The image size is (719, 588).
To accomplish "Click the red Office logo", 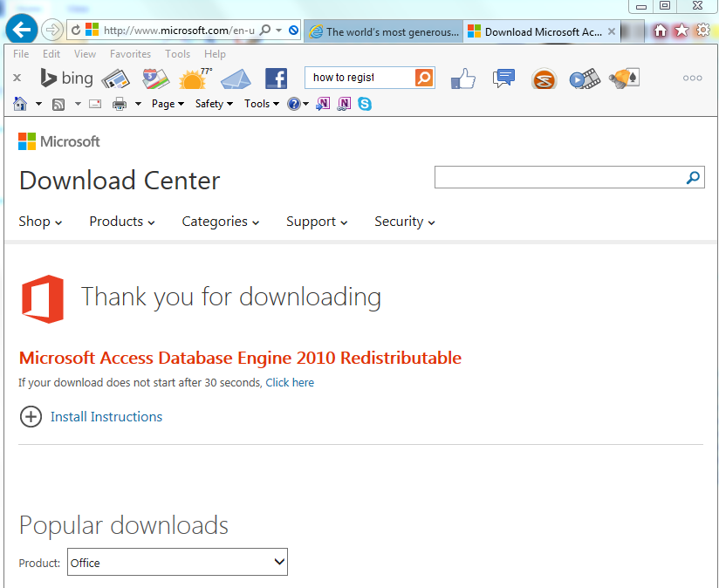I will pos(43,299).
